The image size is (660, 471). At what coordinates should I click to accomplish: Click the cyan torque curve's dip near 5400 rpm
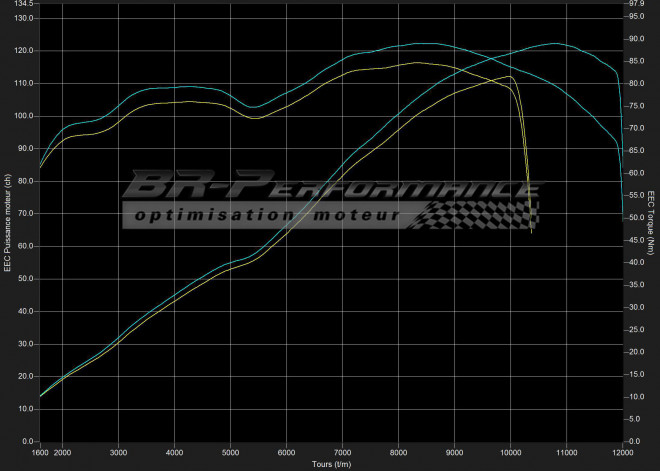254,107
